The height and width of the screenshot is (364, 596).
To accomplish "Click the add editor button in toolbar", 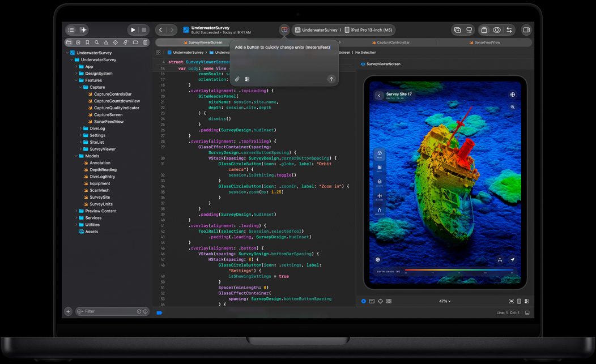I will click(x=457, y=30).
